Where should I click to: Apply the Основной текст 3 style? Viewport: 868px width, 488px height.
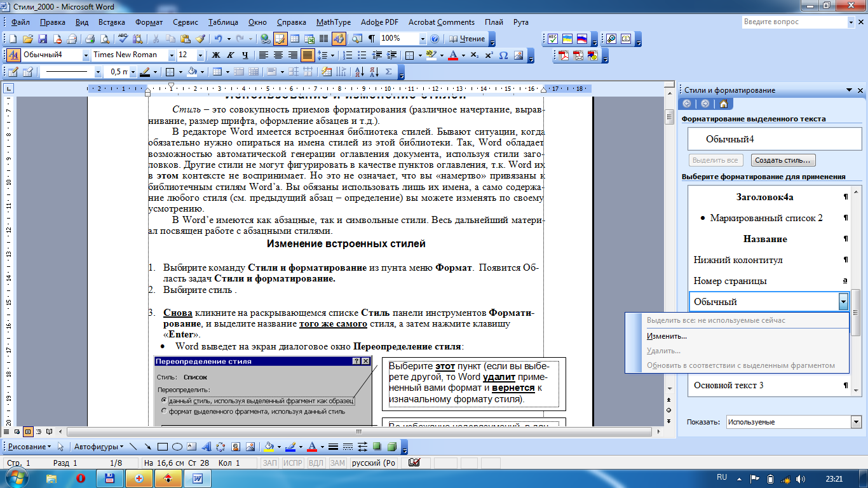click(x=770, y=385)
